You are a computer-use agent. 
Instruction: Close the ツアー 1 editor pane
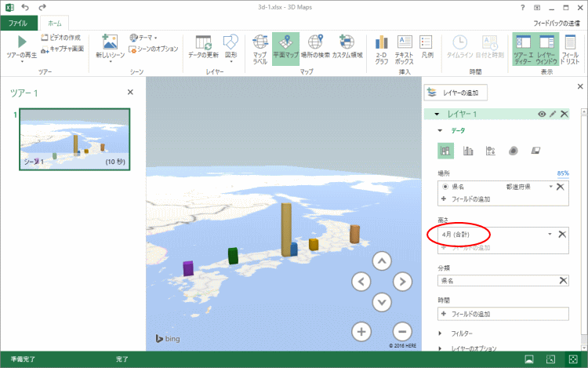(x=130, y=92)
